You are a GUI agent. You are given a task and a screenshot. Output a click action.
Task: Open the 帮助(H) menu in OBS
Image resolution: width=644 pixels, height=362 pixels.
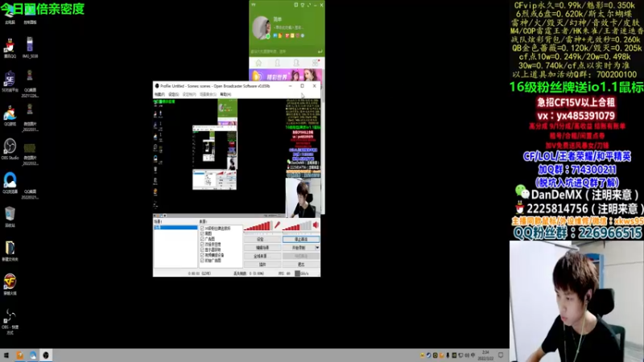225,94
